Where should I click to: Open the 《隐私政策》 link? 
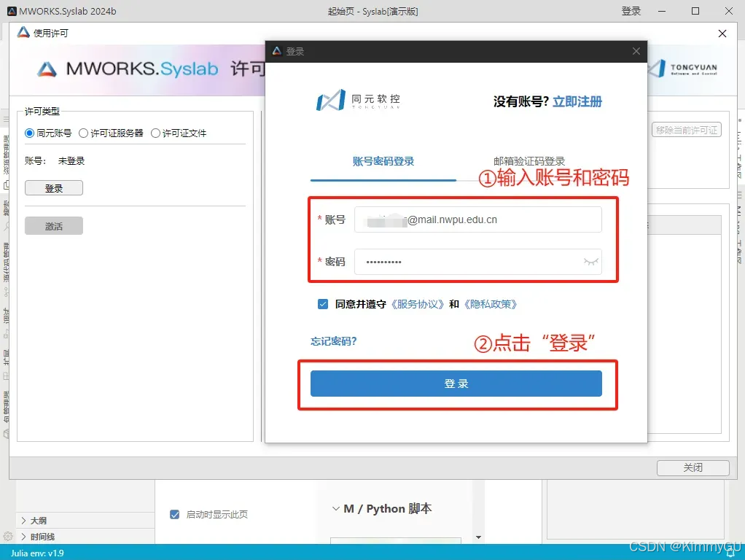coord(491,304)
